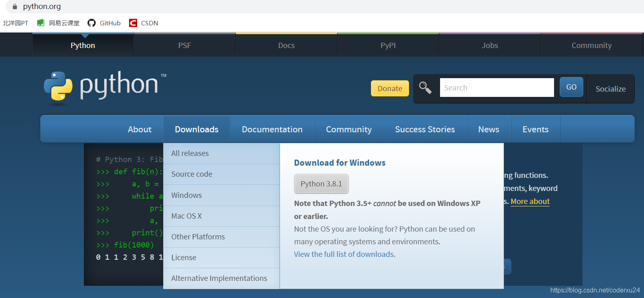The height and width of the screenshot is (298, 644).
Task: Select License from Downloads menu
Action: [221, 258]
